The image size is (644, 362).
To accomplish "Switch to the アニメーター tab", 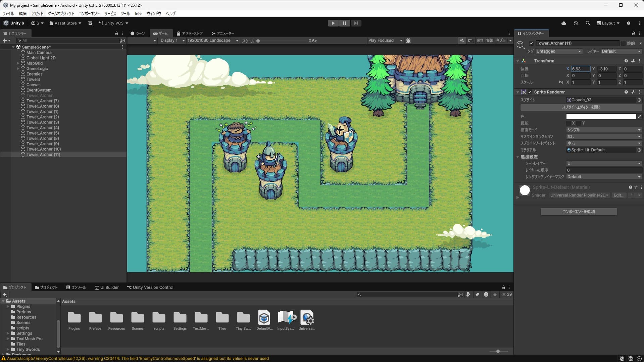I will tap(223, 34).
